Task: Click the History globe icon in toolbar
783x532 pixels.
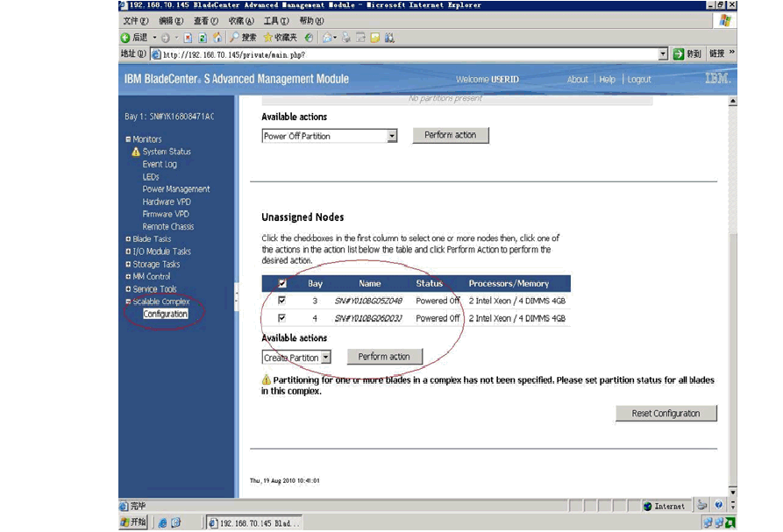Action: (309, 38)
